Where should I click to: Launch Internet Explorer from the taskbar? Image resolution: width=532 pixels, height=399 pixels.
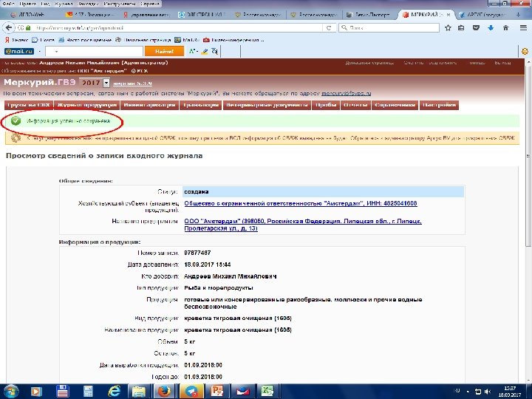[x=114, y=392]
